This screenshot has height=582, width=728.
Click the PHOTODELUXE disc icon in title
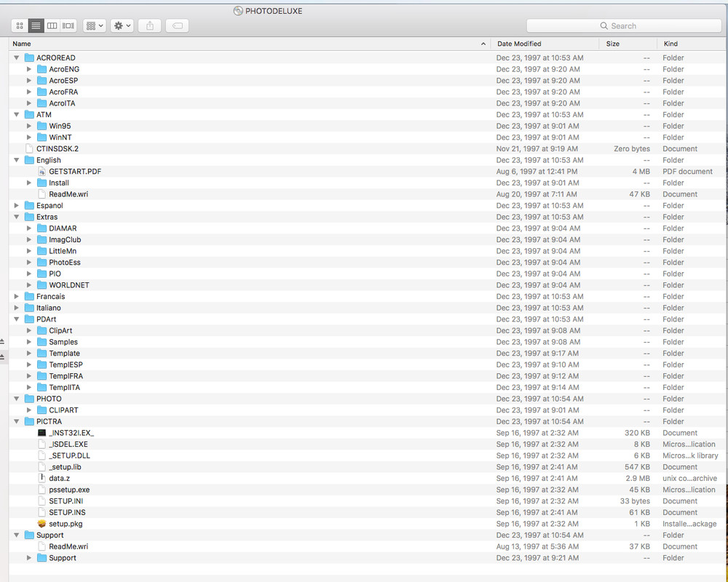click(x=238, y=10)
